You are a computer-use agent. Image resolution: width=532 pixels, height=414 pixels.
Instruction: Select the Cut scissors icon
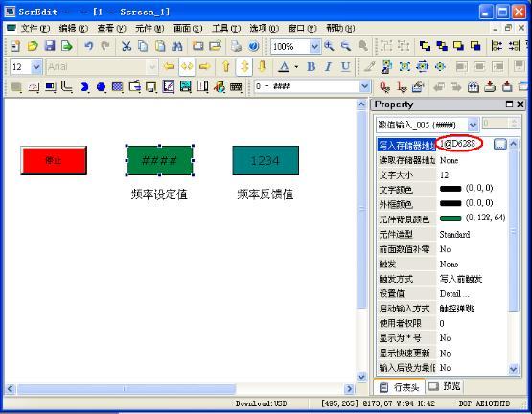coord(127,46)
